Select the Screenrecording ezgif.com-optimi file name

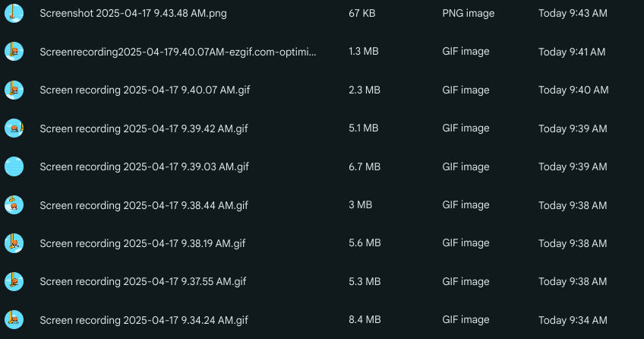click(x=178, y=52)
